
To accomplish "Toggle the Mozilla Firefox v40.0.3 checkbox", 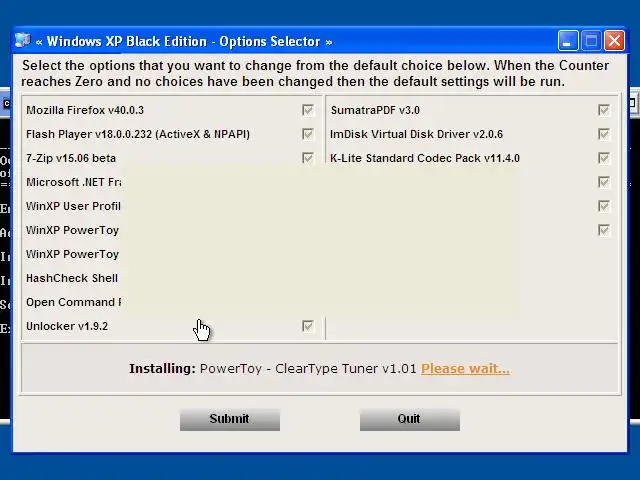I will pyautogui.click(x=308, y=110).
